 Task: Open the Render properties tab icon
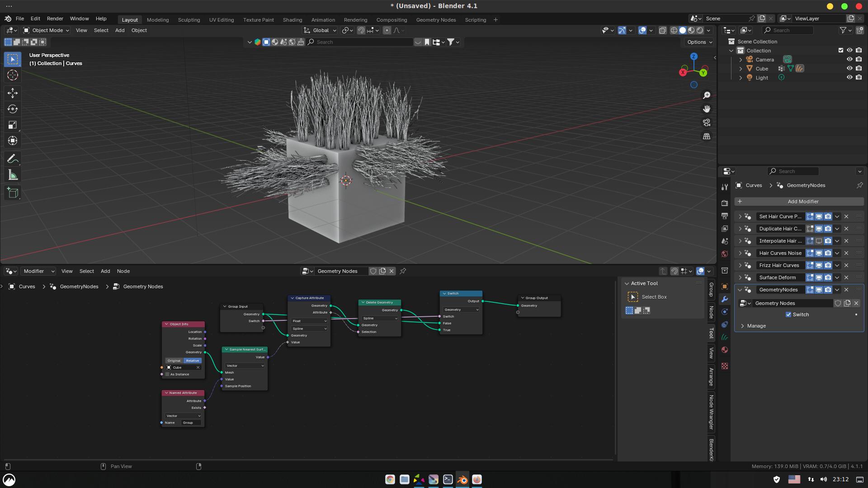coord(725,203)
